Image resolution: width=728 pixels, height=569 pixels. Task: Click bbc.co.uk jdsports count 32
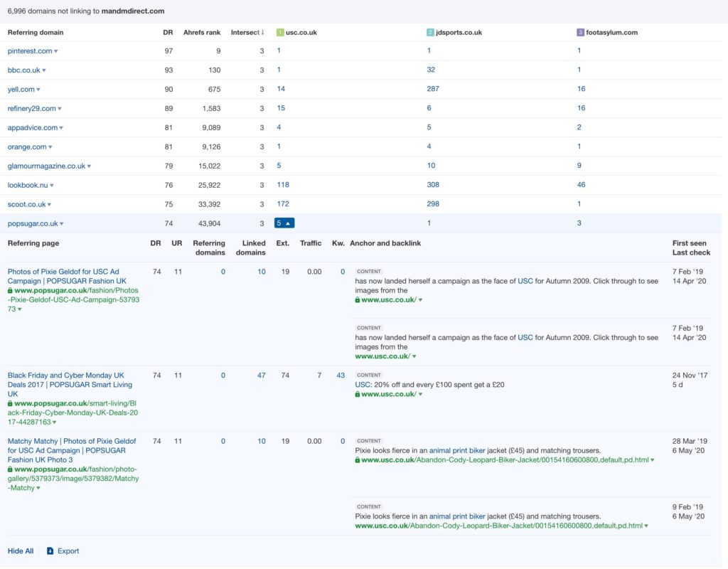(x=431, y=70)
